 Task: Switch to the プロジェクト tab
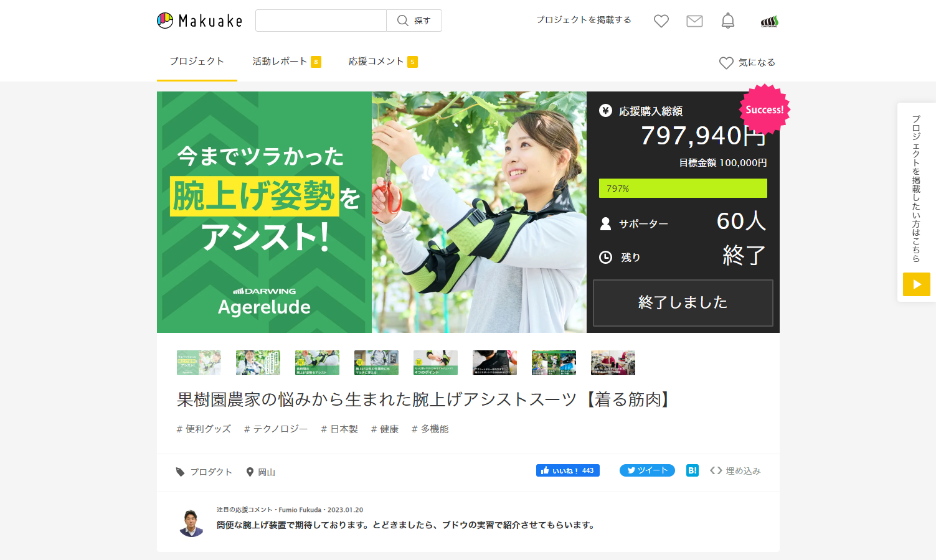pyautogui.click(x=197, y=61)
